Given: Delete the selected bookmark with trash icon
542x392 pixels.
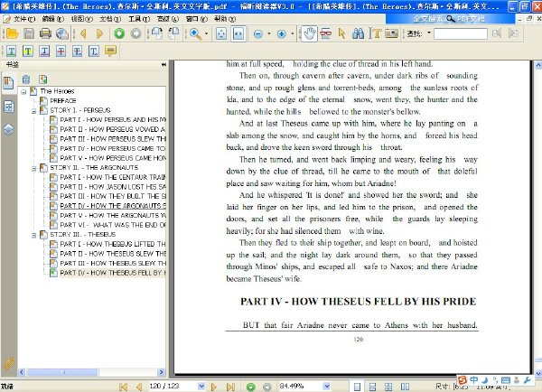Looking at the screenshot, I should 26,79.
